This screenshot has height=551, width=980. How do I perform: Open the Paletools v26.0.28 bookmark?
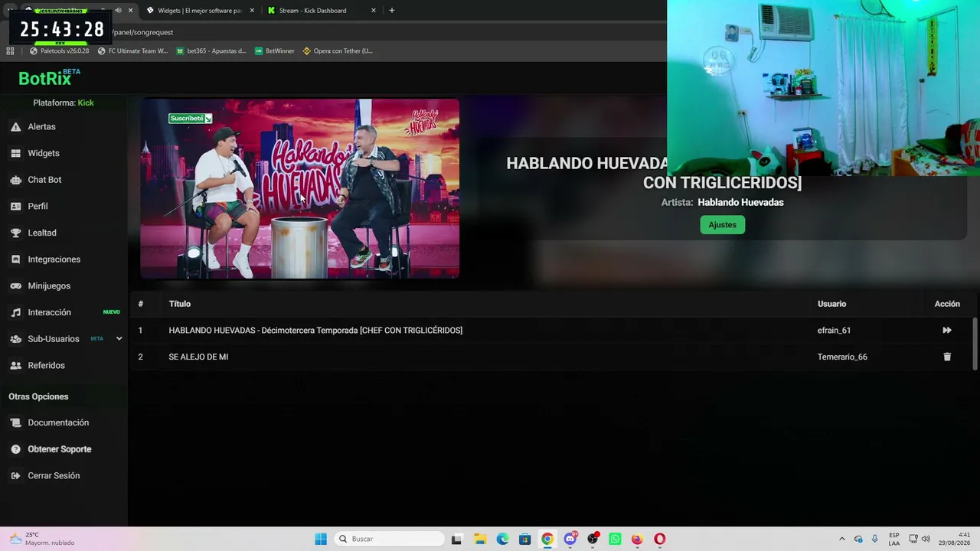coord(59,51)
